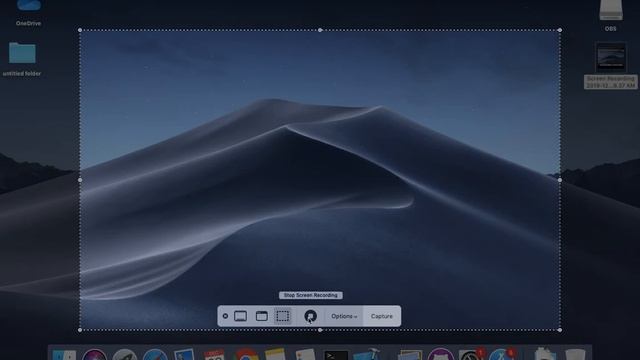Screen dimensions: 640x360
Task: Click the right-middle selection edge handle
Action: click(x=560, y=180)
